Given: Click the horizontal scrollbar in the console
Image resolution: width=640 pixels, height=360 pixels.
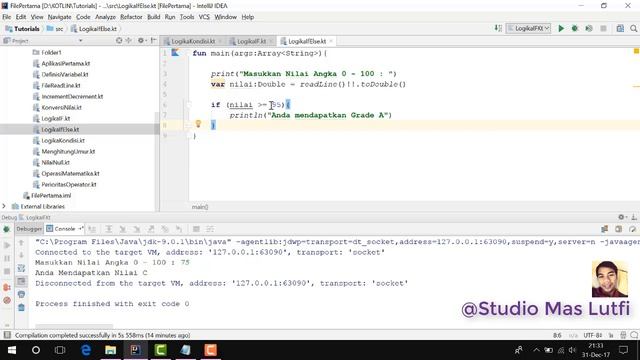Looking at the screenshot, I should click(x=74, y=326).
